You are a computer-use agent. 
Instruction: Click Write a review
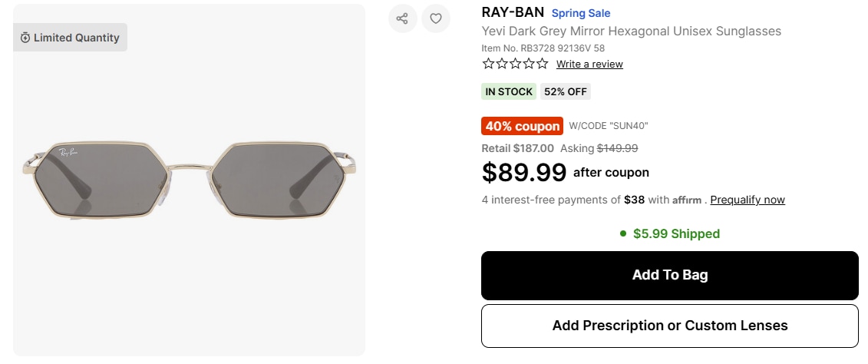[589, 65]
